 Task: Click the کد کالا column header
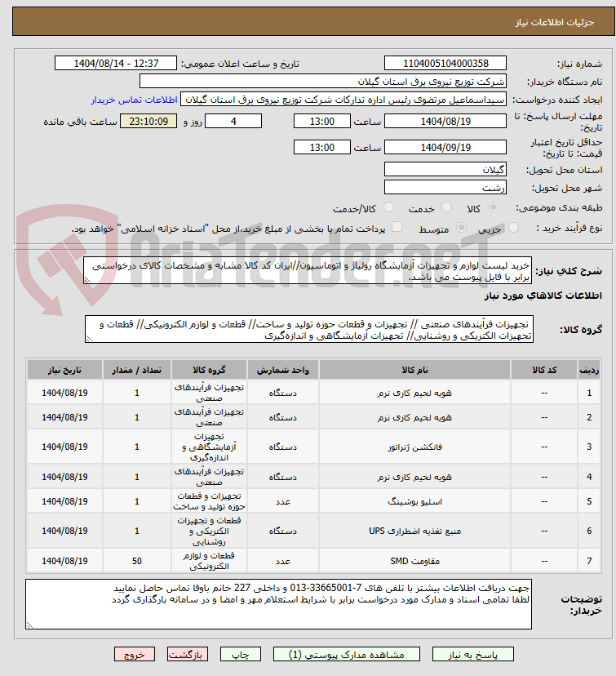tap(544, 370)
